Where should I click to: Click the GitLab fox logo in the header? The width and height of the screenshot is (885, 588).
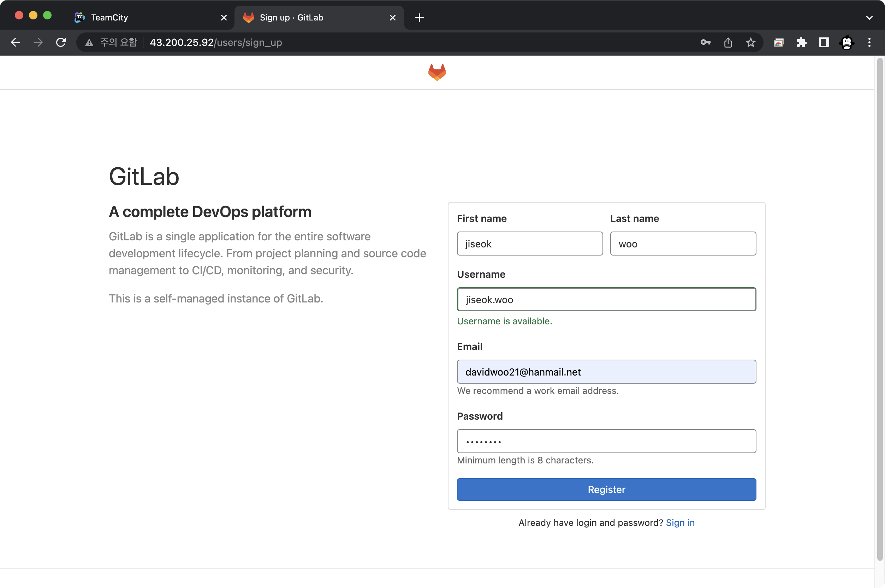437,72
